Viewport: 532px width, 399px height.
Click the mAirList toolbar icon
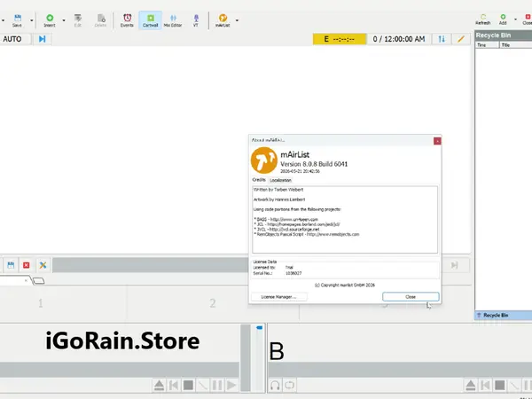tap(223, 20)
